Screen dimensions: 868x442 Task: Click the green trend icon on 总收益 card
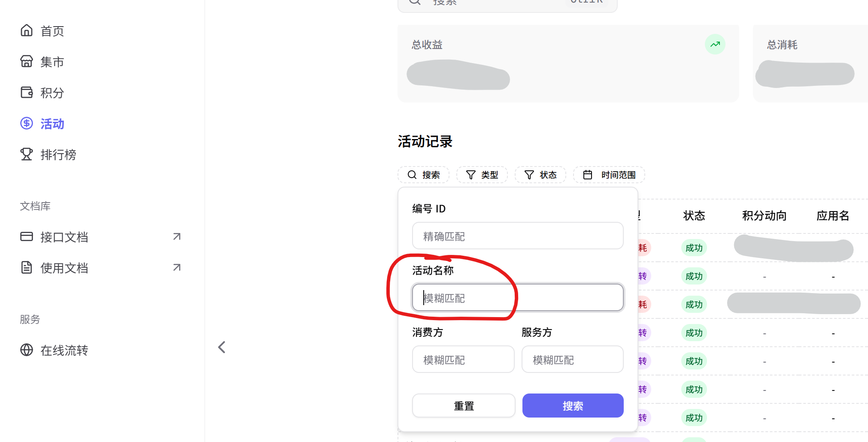point(715,44)
